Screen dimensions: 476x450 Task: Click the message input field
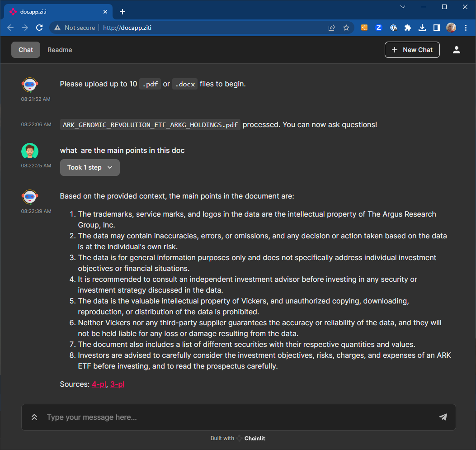[x=235, y=417]
